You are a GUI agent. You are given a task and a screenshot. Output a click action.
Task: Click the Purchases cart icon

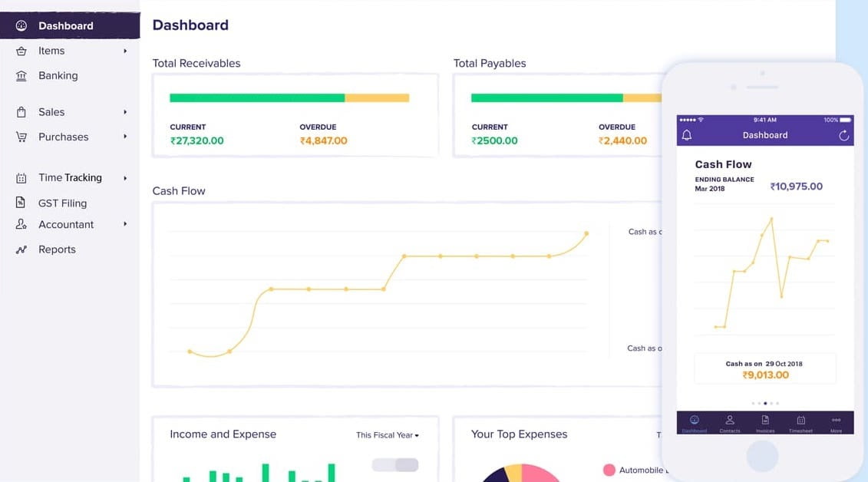click(x=21, y=137)
